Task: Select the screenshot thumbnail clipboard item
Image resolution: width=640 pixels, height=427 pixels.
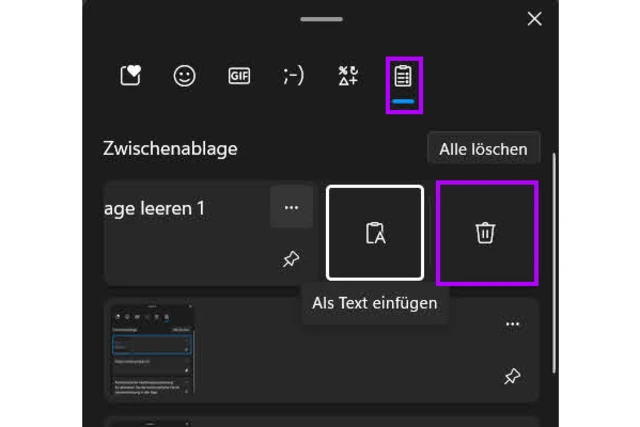Action: pos(152,350)
